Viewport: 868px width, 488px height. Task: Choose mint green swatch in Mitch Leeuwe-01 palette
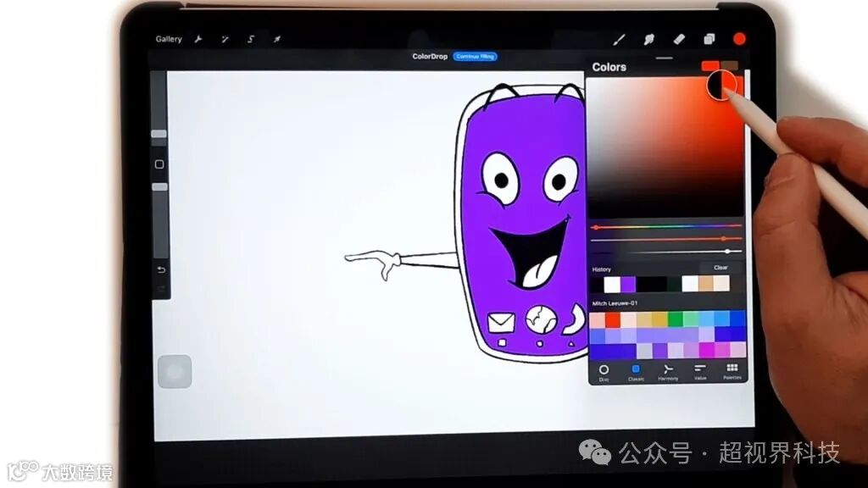690,319
